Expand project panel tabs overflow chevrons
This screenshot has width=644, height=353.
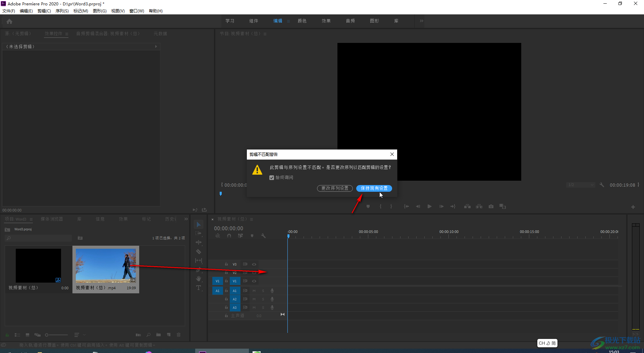[x=186, y=219]
